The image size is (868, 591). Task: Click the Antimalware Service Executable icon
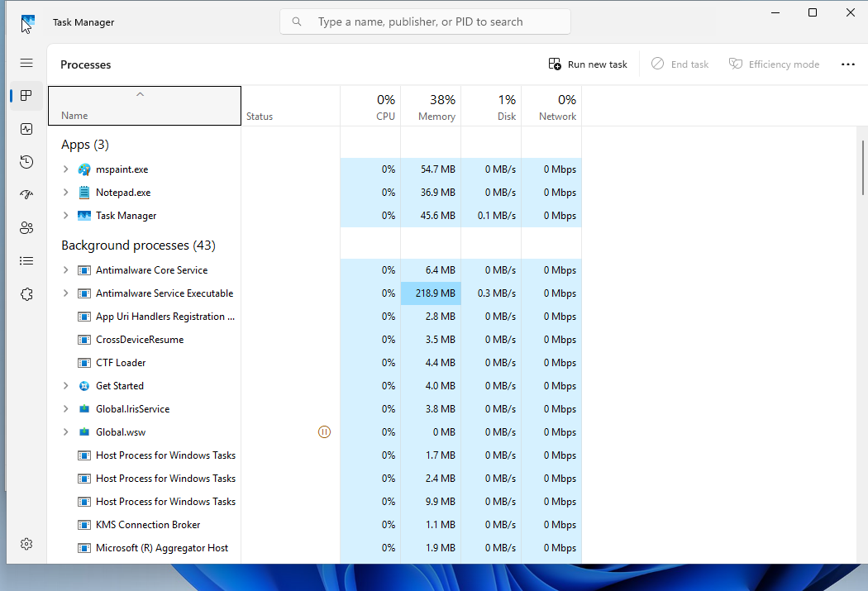coord(84,293)
